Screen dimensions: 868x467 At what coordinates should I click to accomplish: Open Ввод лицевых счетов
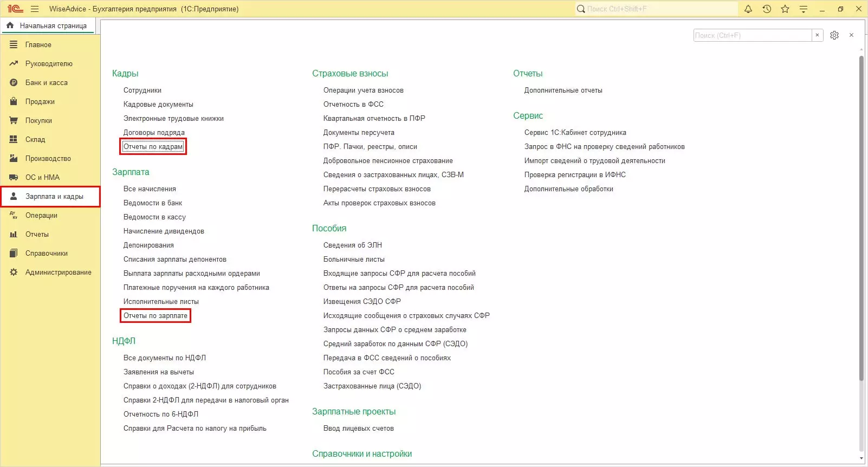[x=359, y=428]
